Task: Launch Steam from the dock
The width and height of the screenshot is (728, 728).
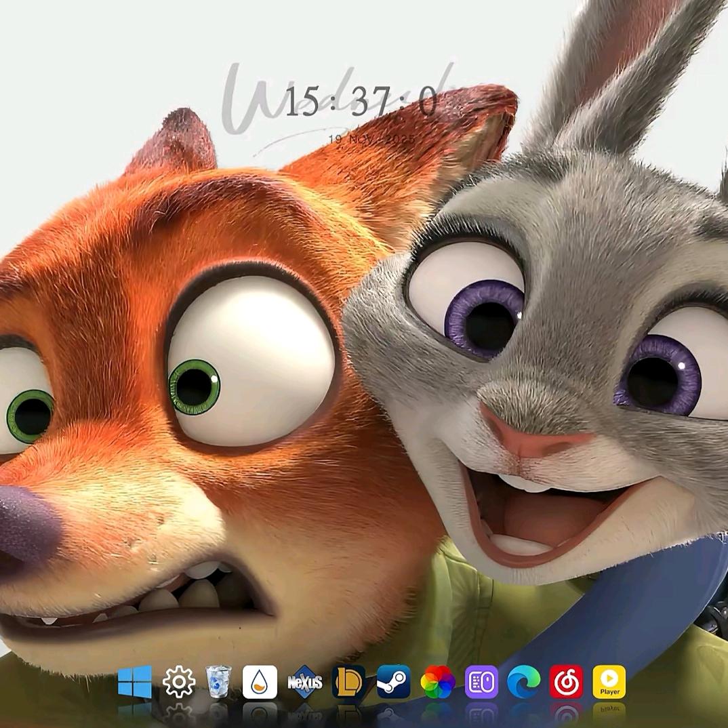Action: [393, 682]
